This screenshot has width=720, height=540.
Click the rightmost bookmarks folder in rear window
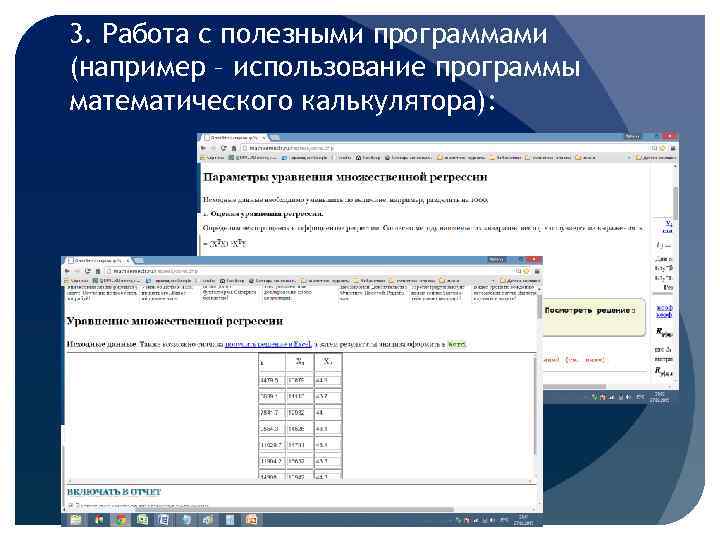pyautogui.click(x=656, y=157)
